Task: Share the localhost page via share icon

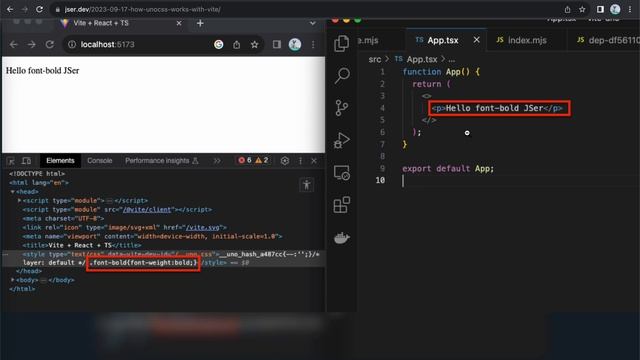Action: pyautogui.click(x=237, y=44)
